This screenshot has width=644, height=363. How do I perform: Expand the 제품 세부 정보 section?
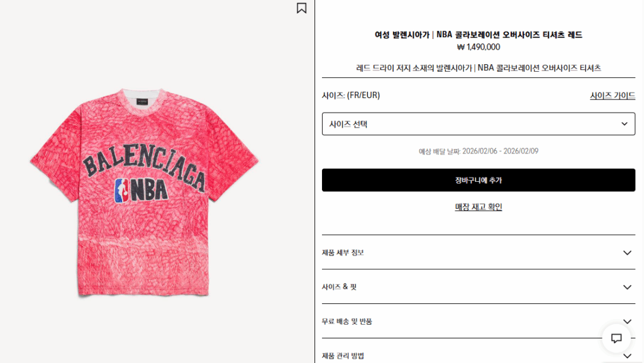[x=479, y=252]
